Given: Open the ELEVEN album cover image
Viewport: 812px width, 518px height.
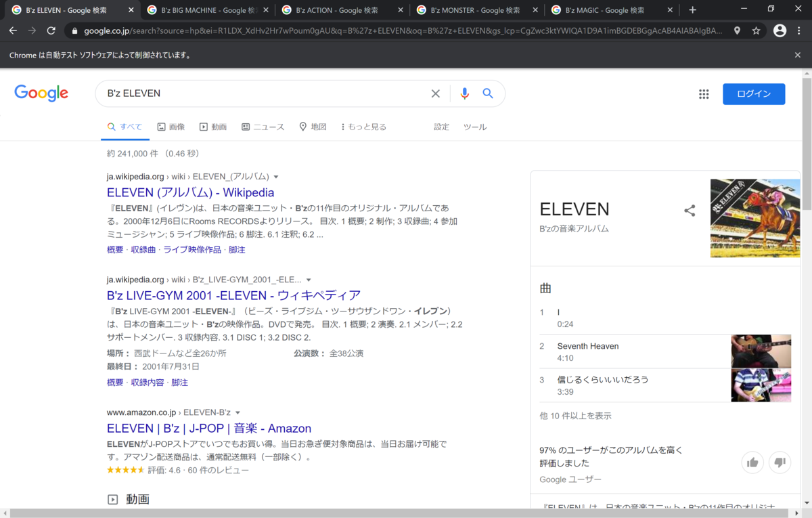Looking at the screenshot, I should pyautogui.click(x=755, y=218).
